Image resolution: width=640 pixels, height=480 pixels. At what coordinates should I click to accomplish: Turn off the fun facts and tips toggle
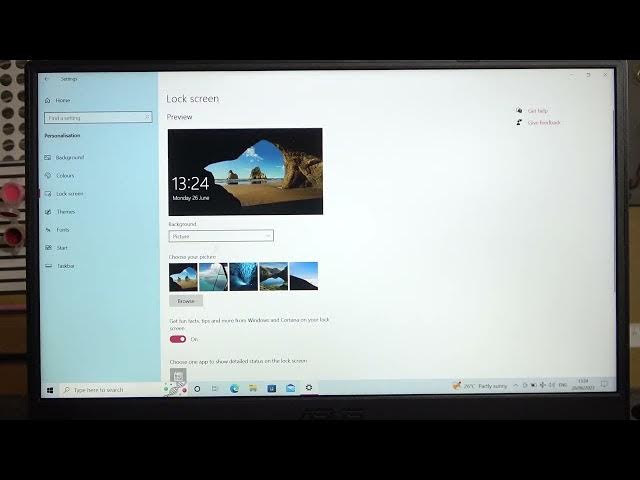tap(178, 339)
